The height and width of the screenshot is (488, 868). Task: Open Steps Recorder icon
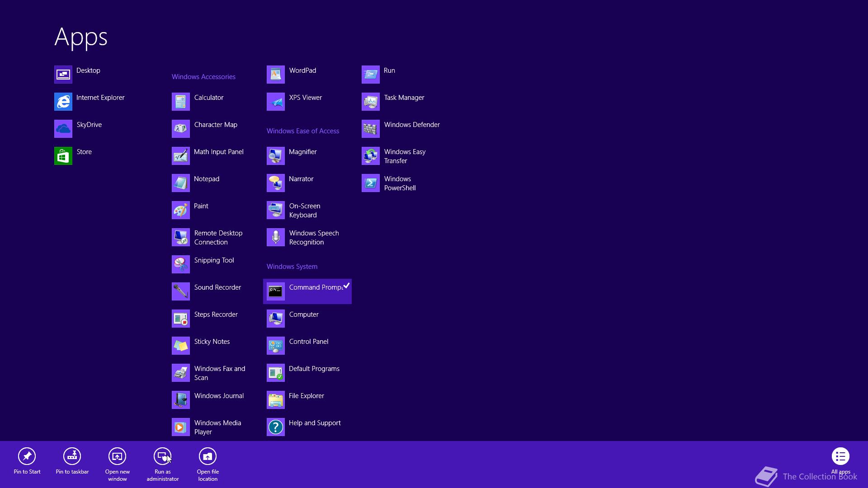coord(181,319)
